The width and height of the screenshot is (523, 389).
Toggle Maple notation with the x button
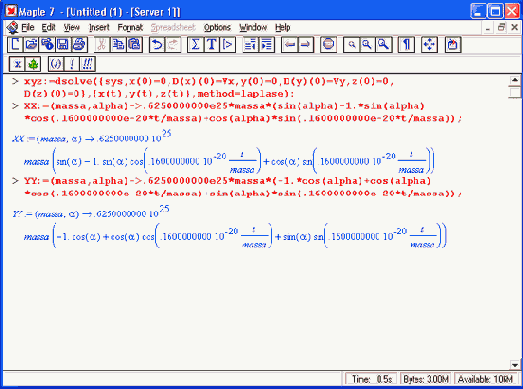tap(17, 64)
